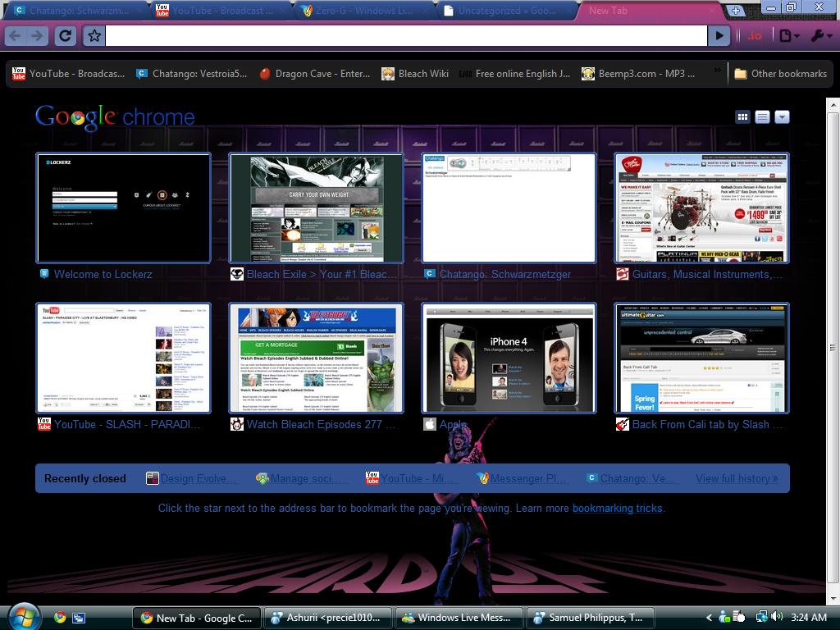Click Apple favicon below iPhone thumbnail

pyautogui.click(x=430, y=424)
